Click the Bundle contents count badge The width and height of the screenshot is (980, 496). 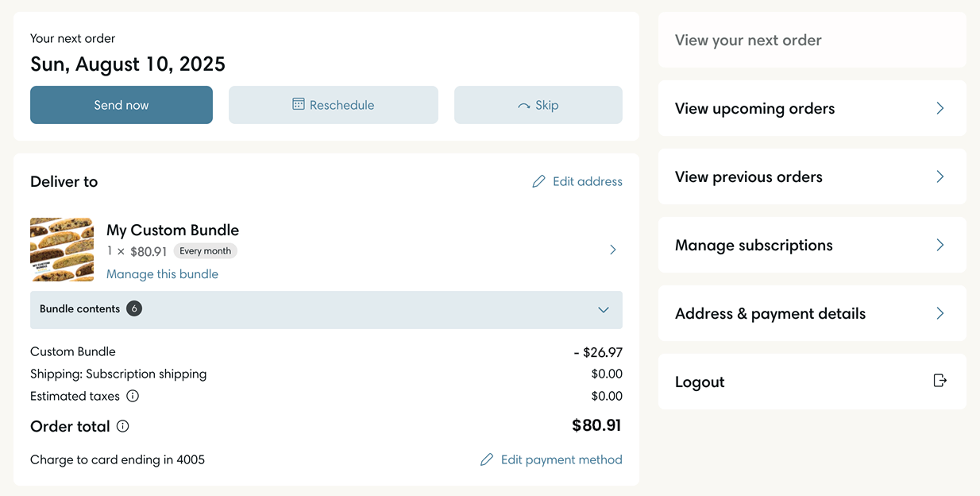click(x=134, y=308)
